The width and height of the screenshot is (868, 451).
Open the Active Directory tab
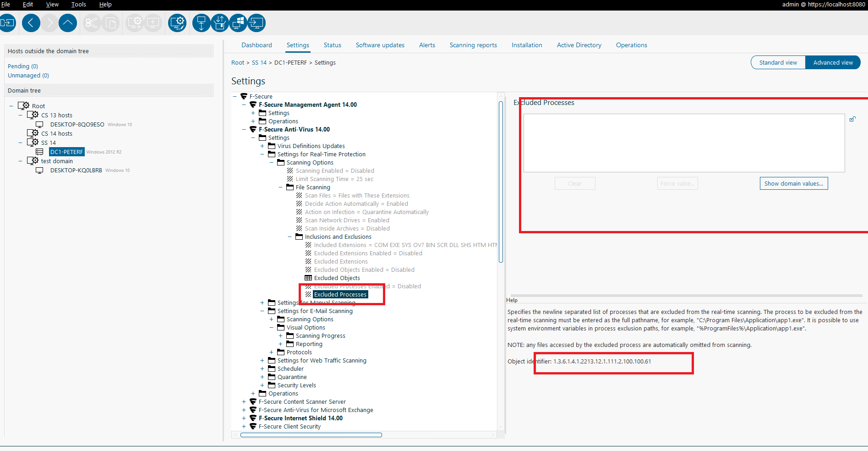coord(579,45)
